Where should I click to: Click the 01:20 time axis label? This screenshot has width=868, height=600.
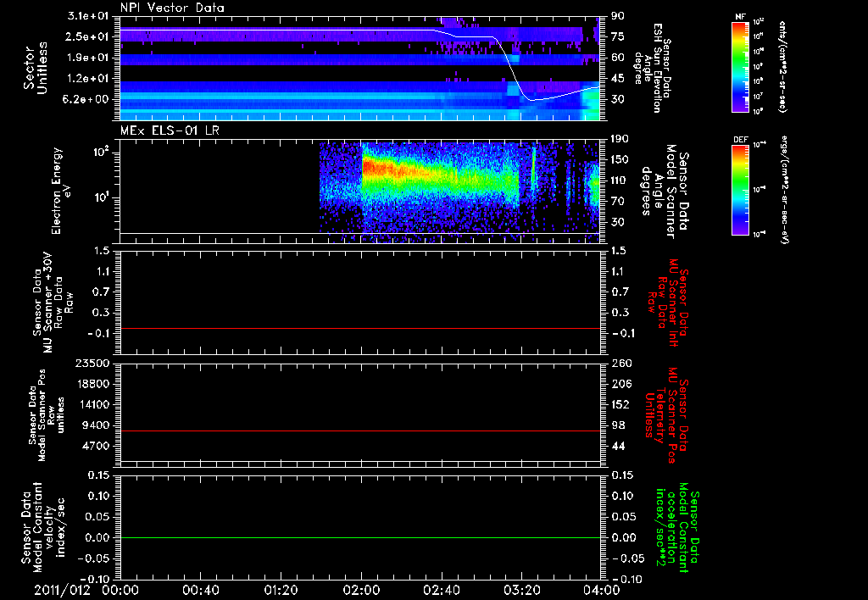[x=281, y=590]
